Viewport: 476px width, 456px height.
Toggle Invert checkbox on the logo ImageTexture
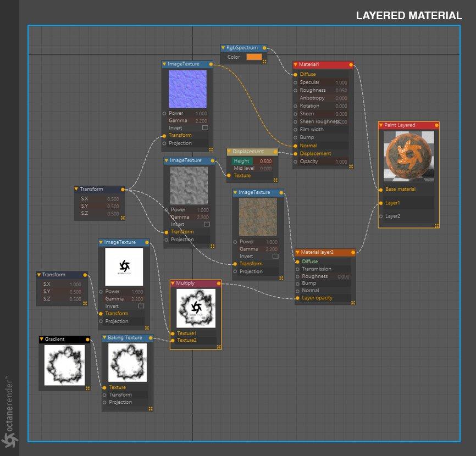(x=141, y=306)
